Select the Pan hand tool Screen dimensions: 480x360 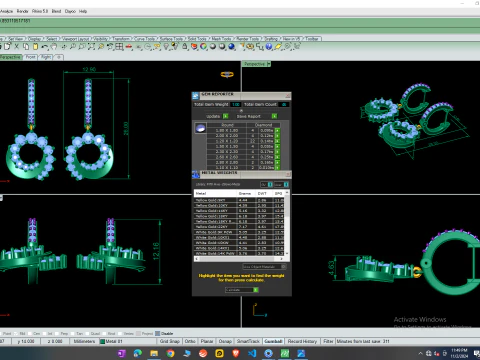(54, 47)
